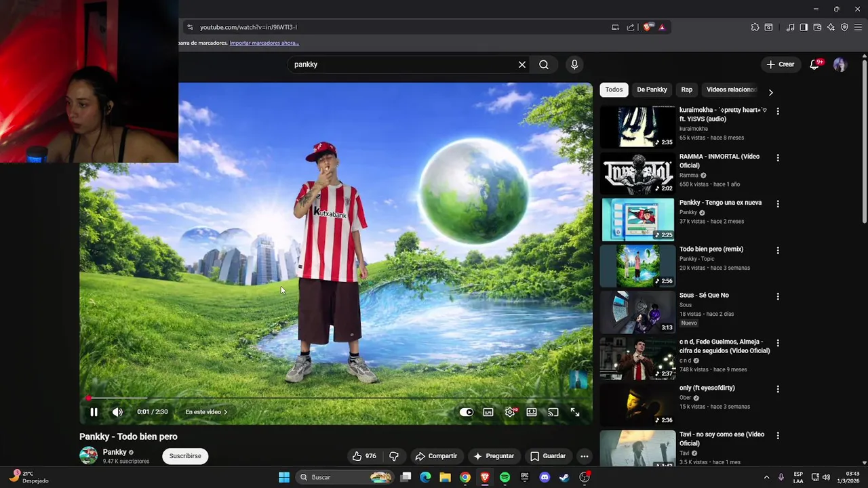This screenshot has width=868, height=488.
Task: Click 'Importar marcadores ahora...' link
Action: 264,43
